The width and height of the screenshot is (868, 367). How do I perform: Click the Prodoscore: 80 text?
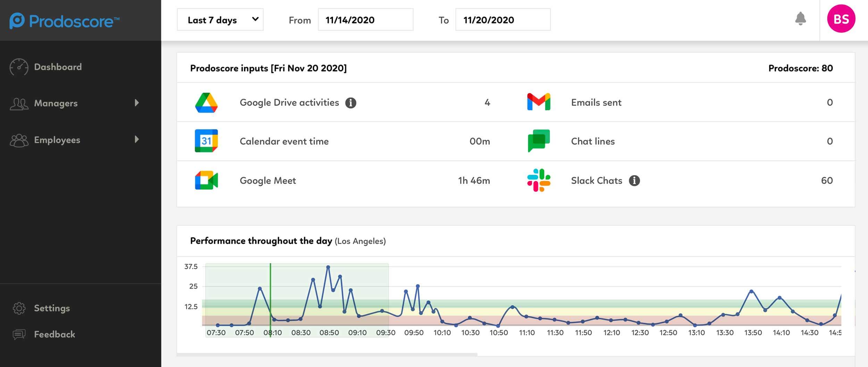tap(800, 68)
